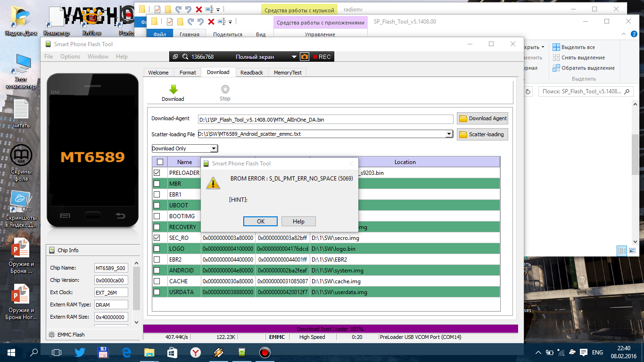The height and width of the screenshot is (362, 644).
Task: Open Скриншоты в Яндекс.Диске shortcut
Action: coord(21,209)
